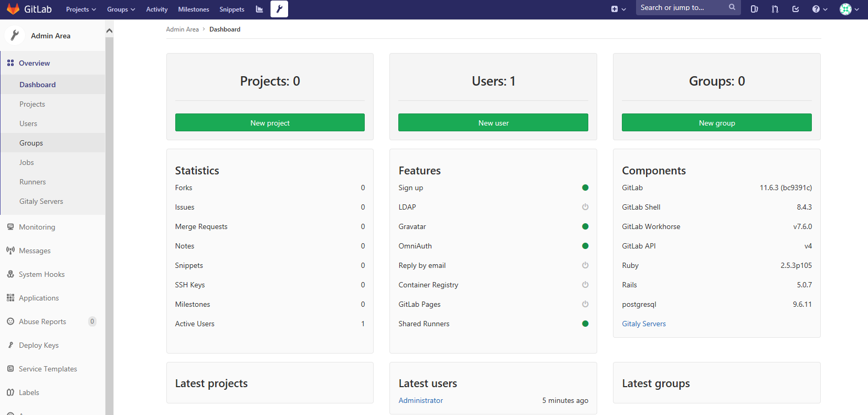Screen dimensions: 868x415
Task: Open Milestones in the top navbar
Action: [x=194, y=9]
